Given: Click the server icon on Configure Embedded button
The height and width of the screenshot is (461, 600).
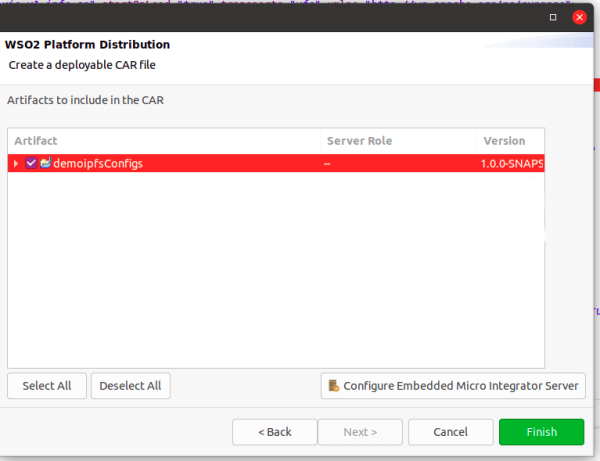Looking at the screenshot, I should click(x=334, y=386).
